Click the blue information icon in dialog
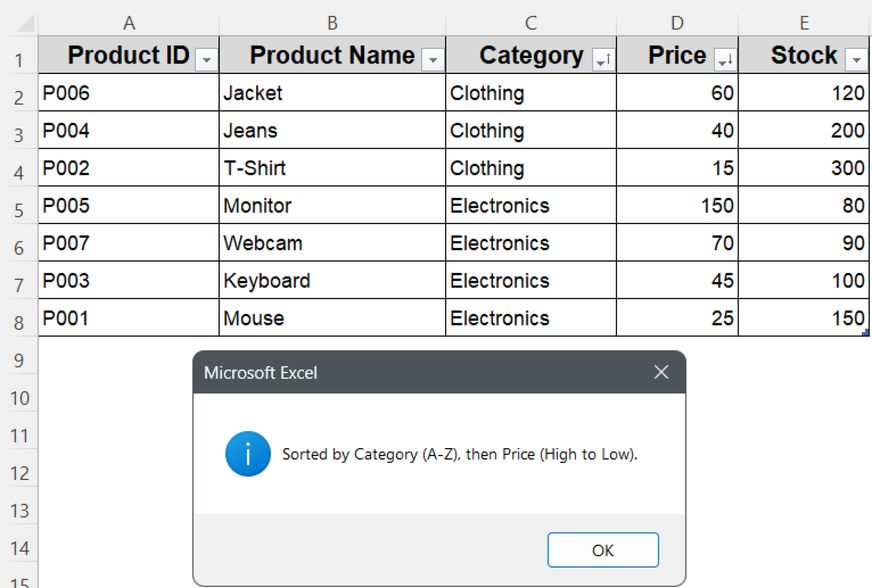 point(248,454)
